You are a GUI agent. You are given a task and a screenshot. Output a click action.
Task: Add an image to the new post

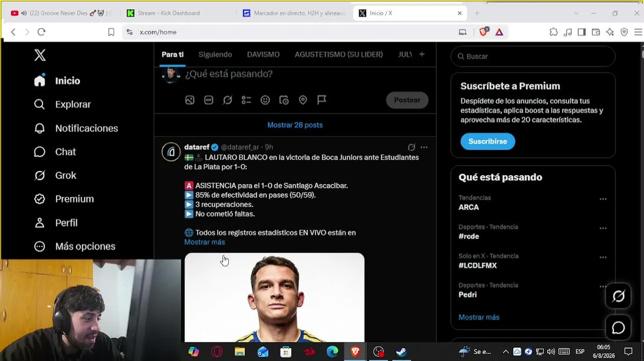pos(190,100)
